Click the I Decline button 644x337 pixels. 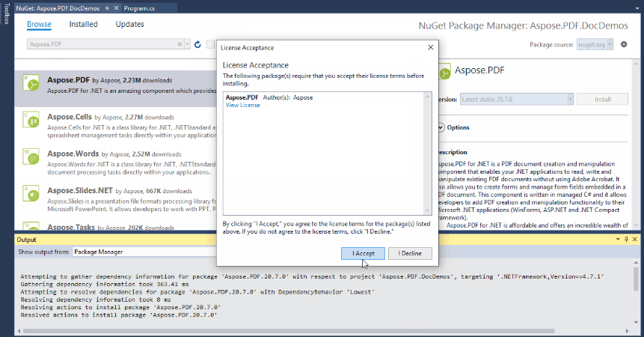pos(410,254)
